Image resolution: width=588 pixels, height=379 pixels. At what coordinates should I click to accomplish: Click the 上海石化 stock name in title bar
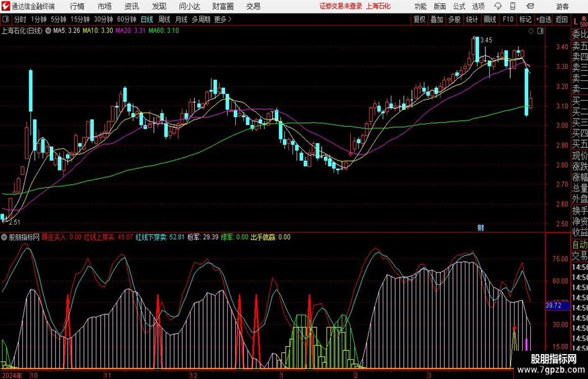378,6
